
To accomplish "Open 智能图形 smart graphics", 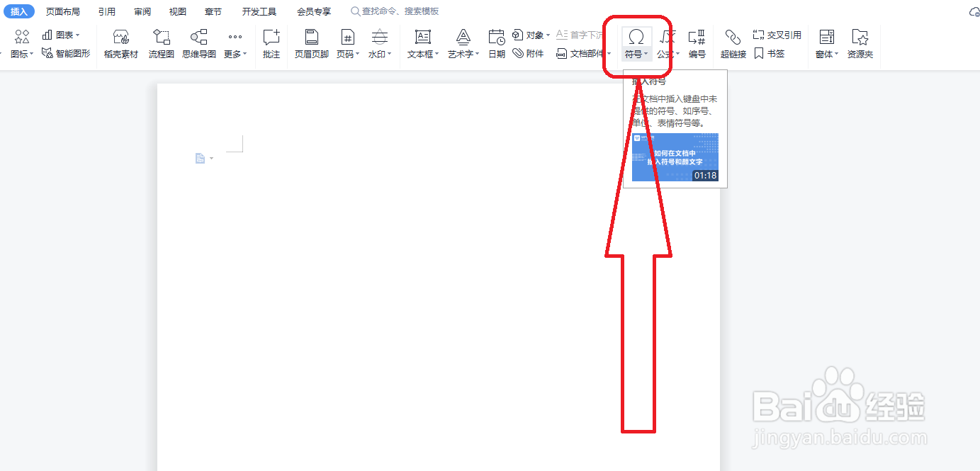I will click(x=66, y=53).
